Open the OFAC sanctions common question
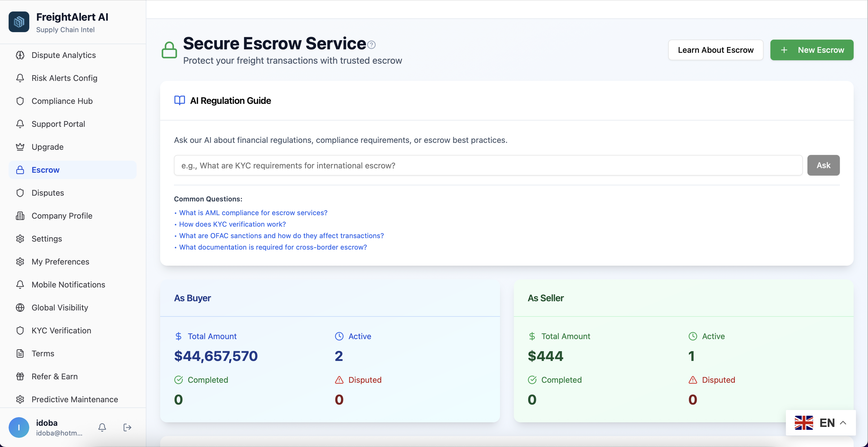The image size is (868, 447). 281,236
